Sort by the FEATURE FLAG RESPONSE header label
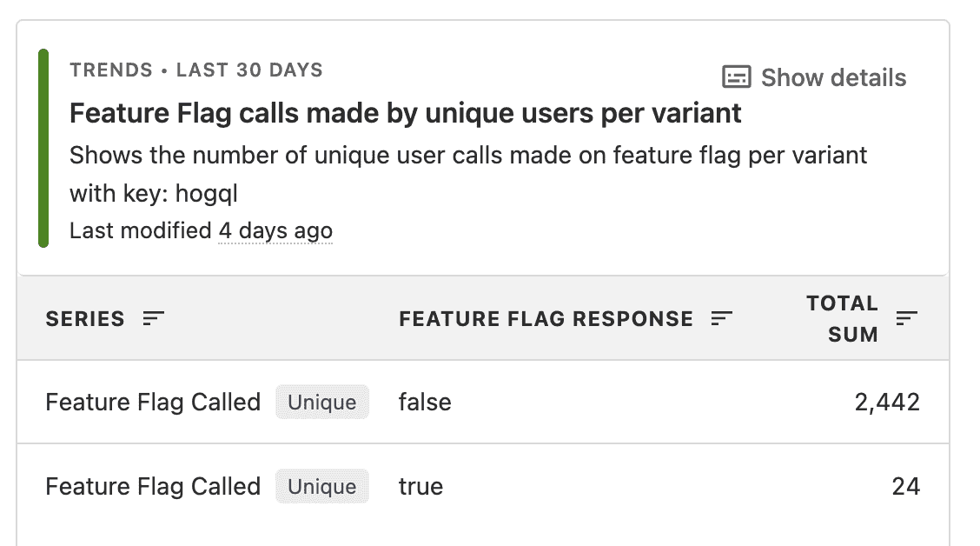980x546 pixels. [x=546, y=319]
